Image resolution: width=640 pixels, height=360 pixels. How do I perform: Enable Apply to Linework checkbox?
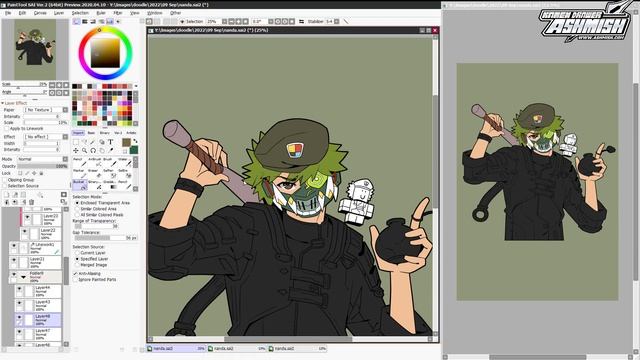point(7,129)
